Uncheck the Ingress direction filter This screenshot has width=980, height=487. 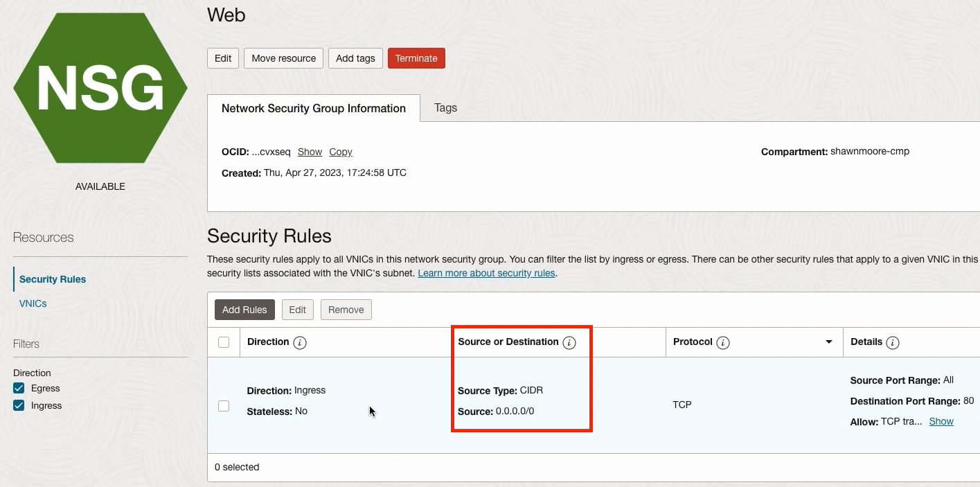(x=19, y=406)
